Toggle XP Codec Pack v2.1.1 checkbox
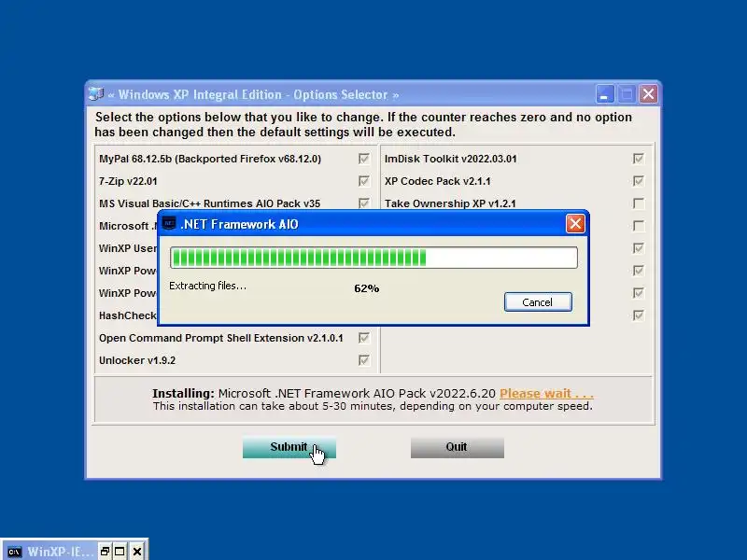Screen dimensions: 747x560 coord(639,181)
